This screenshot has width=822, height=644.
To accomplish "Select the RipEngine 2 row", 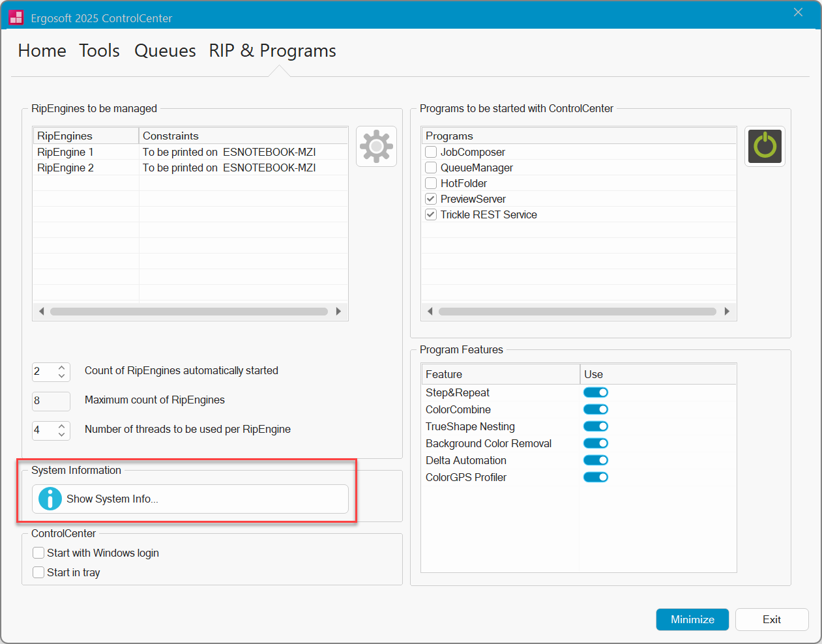I will [190, 168].
